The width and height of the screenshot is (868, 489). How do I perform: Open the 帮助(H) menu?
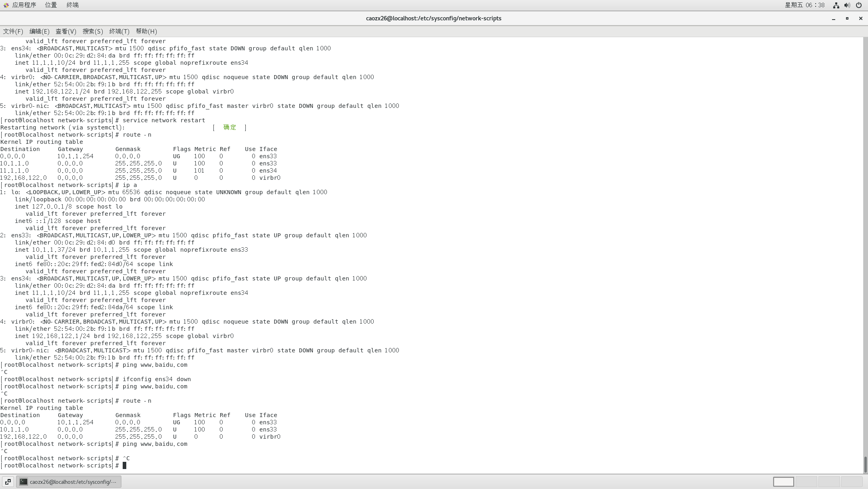click(x=146, y=31)
